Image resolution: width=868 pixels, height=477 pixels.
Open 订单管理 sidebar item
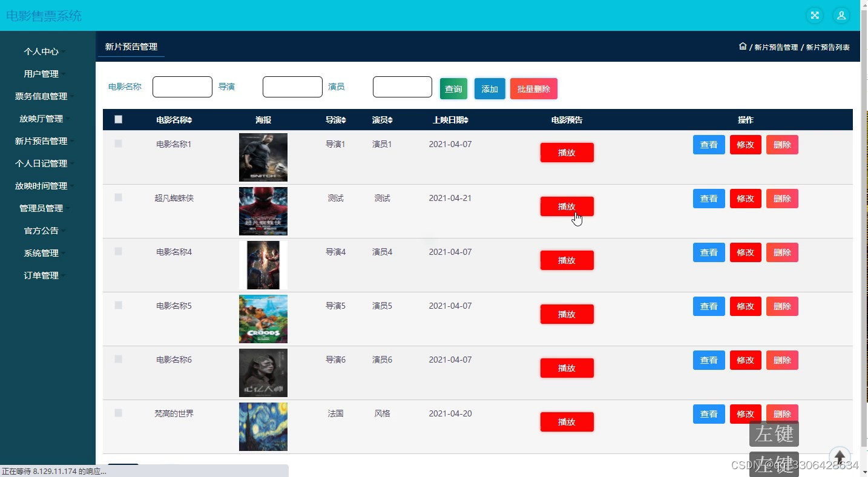tap(45, 275)
